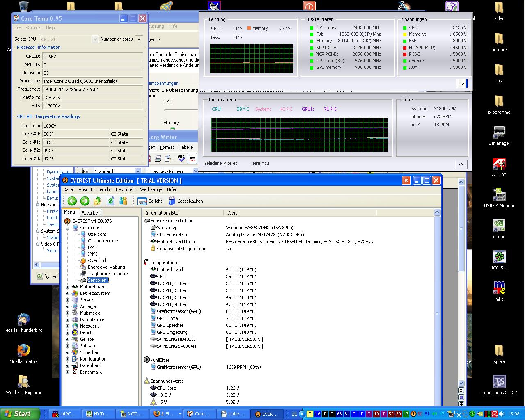Click the Select CPU combo box
The image size is (525, 420).
click(69, 39)
